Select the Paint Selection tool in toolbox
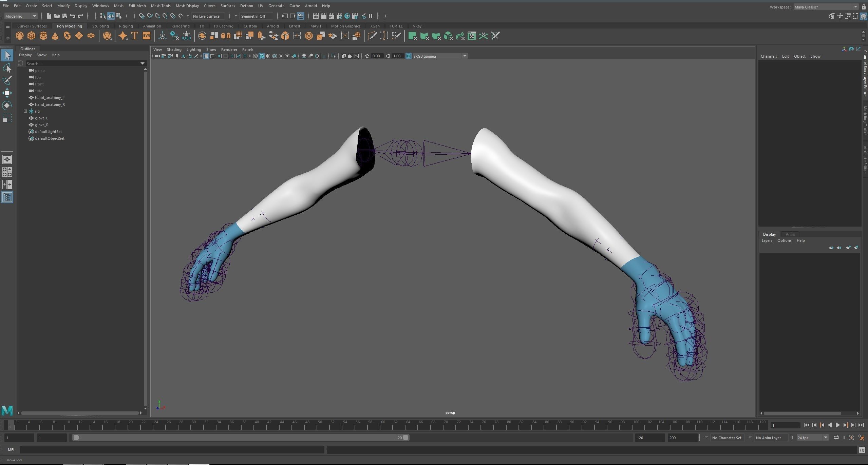Image resolution: width=868 pixels, height=465 pixels. pyautogui.click(x=7, y=80)
